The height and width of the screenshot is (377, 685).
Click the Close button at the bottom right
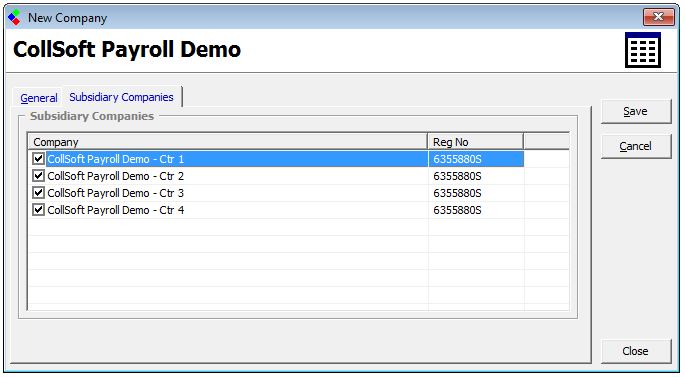tap(636, 351)
